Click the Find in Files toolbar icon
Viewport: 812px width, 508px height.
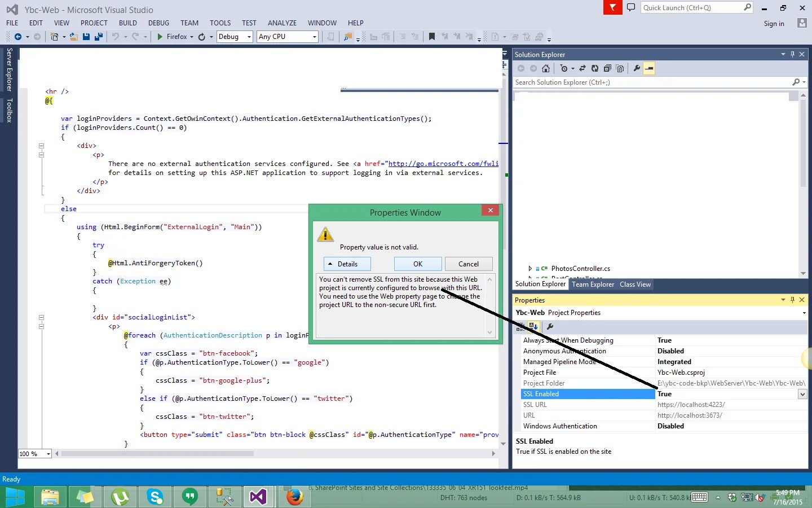(347, 37)
